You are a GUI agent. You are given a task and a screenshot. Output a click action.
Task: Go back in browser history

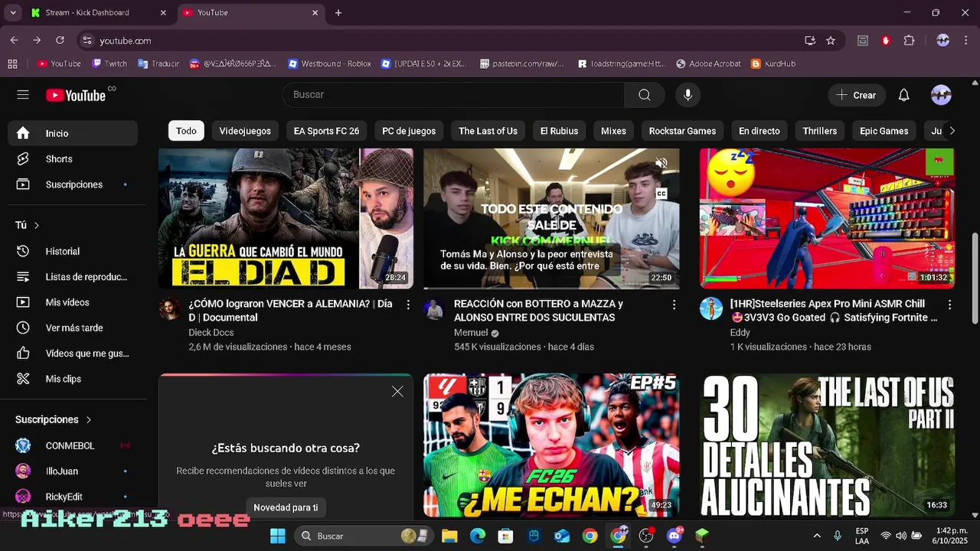pos(14,41)
